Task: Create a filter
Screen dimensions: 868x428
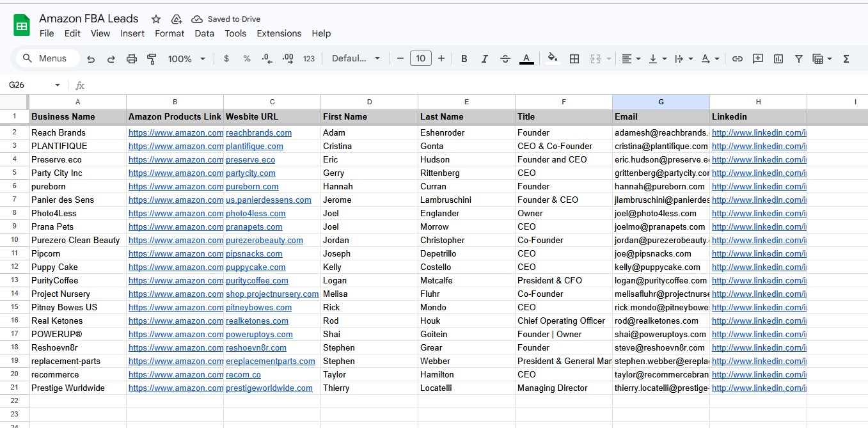Action: point(799,59)
